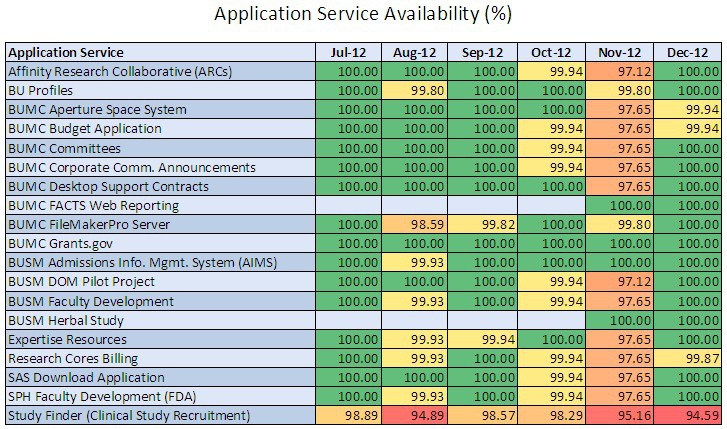
Task: Select the Nov-12 column header
Action: [619, 52]
